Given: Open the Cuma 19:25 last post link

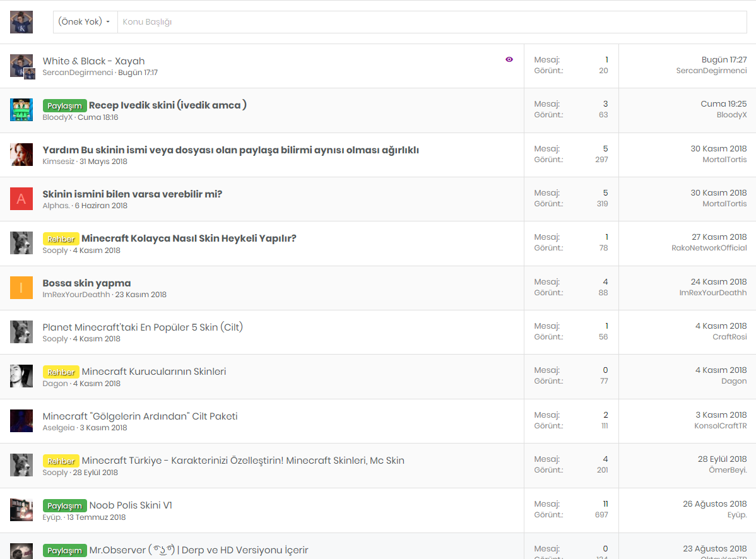Looking at the screenshot, I should click(x=723, y=103).
